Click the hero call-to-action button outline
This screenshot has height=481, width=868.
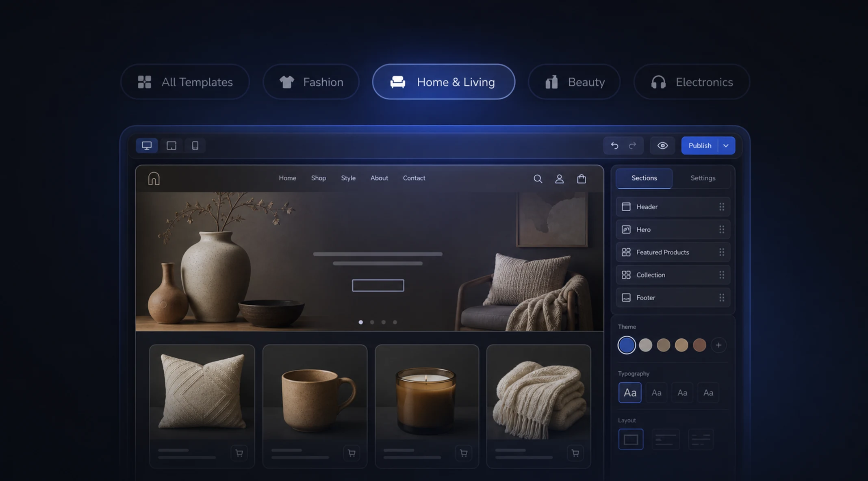click(378, 286)
